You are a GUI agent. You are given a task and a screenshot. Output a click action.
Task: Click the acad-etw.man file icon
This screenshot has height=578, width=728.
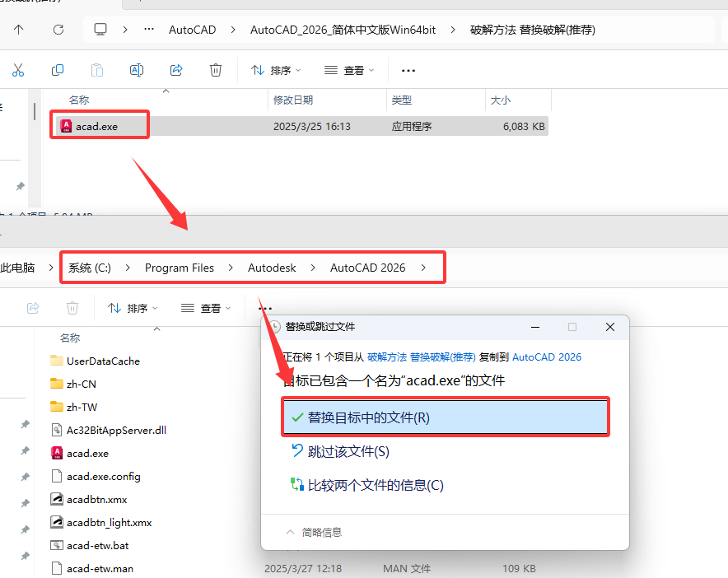click(57, 568)
